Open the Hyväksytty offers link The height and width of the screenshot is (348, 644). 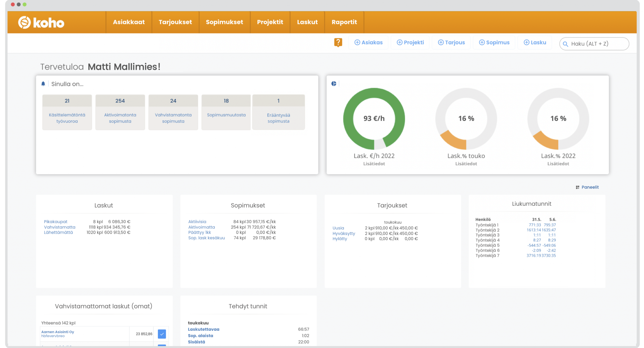tap(344, 233)
